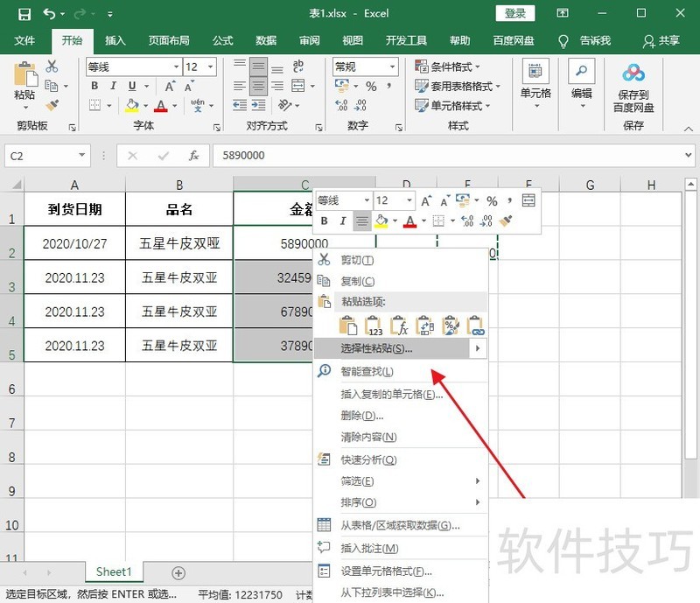Screen dimensions: 700x603
Task: Decrease font size in ribbon
Action: pyautogui.click(x=189, y=87)
